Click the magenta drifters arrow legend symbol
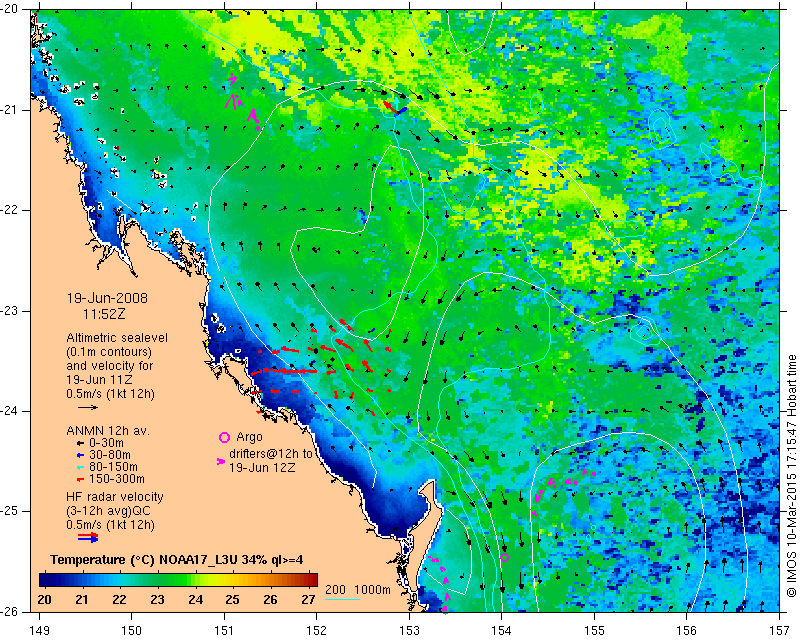The image size is (800, 640). tap(220, 461)
